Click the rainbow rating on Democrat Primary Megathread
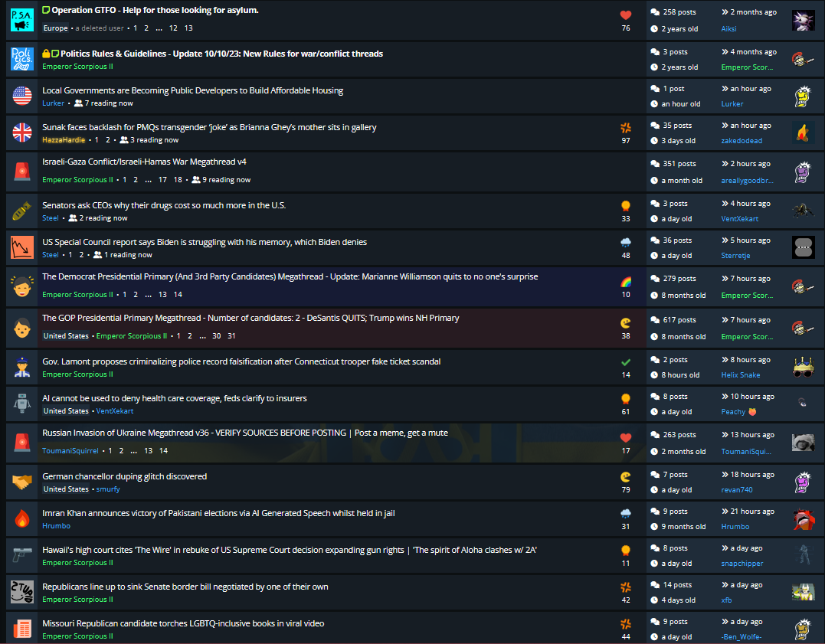The width and height of the screenshot is (825, 644). tap(626, 282)
